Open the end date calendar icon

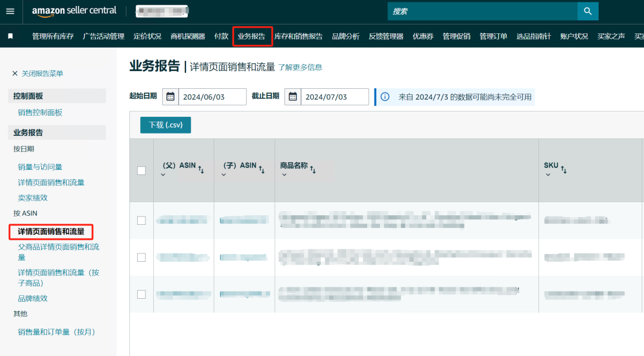point(293,97)
